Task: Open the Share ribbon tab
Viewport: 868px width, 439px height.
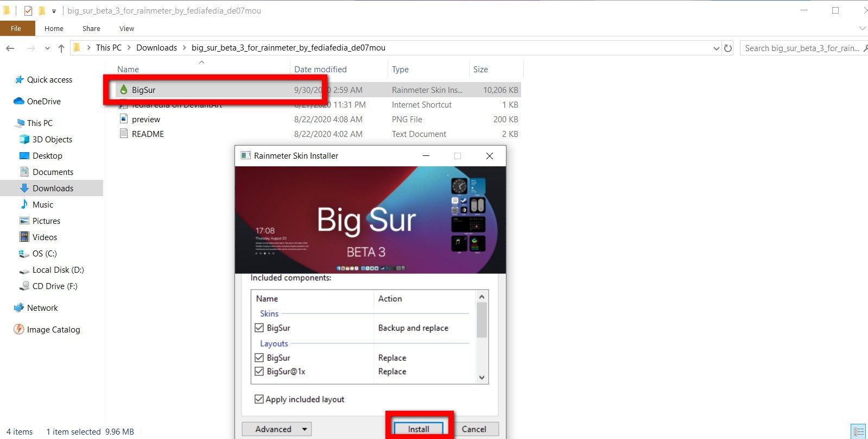Action: coord(91,28)
